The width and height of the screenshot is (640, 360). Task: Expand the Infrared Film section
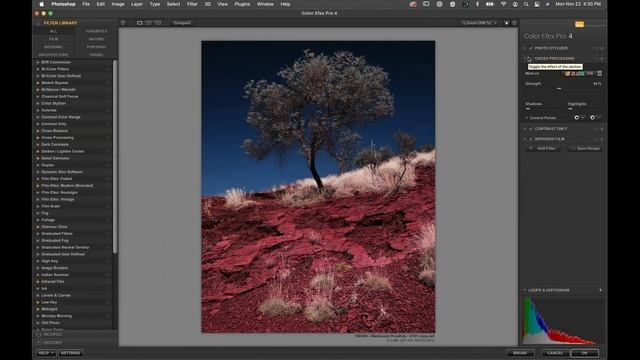pyautogui.click(x=525, y=139)
